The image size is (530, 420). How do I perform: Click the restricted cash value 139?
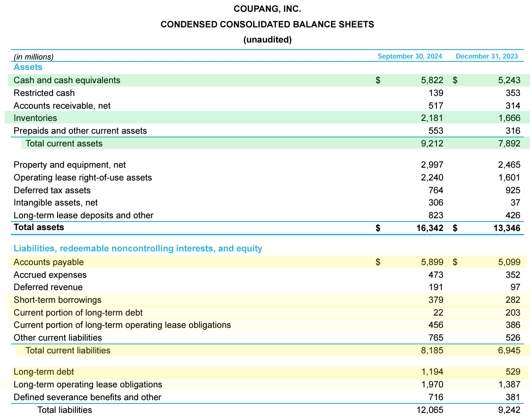tap(436, 93)
